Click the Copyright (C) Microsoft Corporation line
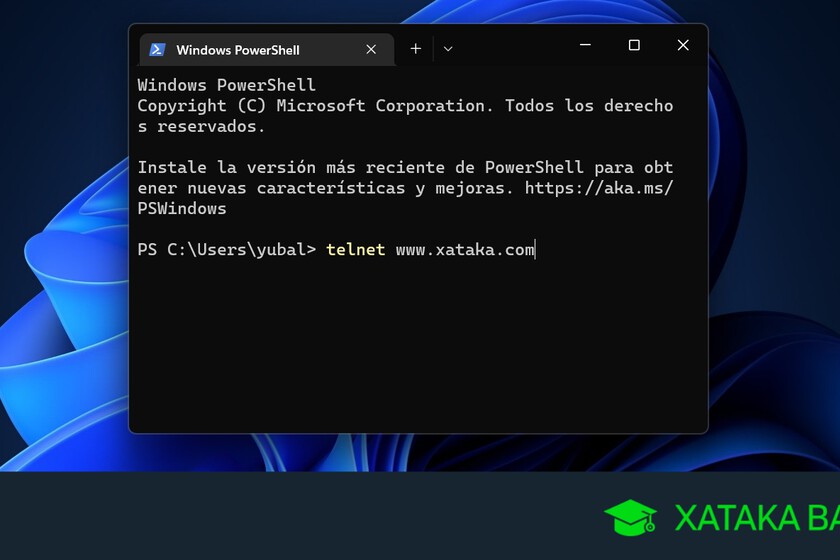 pos(406,106)
